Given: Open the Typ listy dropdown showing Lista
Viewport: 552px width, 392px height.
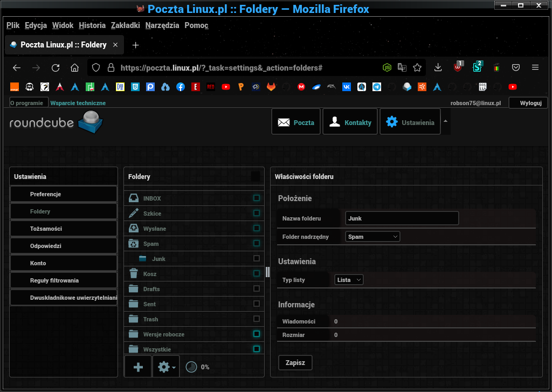Looking at the screenshot, I should (349, 280).
